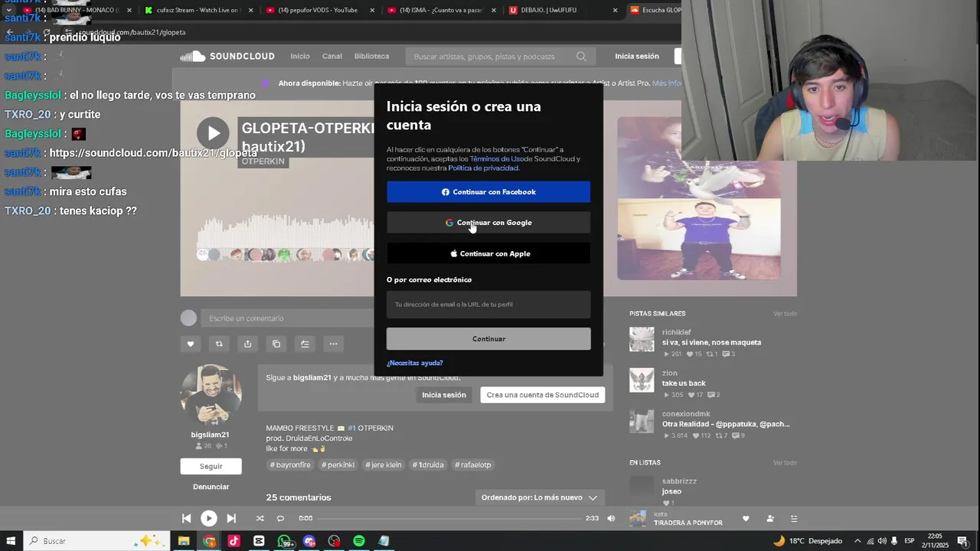Switch to ISMA YouTube browser tab
Viewport: 980px width, 551px height.
point(440,10)
